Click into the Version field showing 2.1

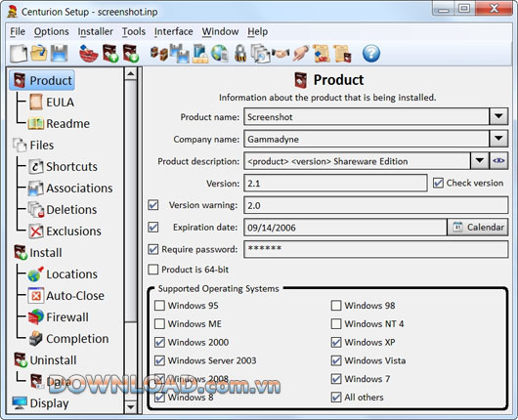click(335, 183)
